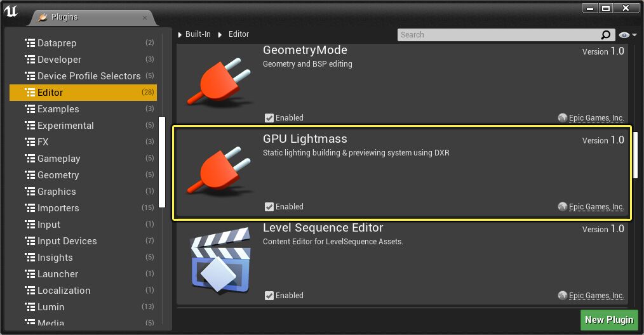This screenshot has height=335, width=644.
Task: Click the Importers category list icon
Action: pos(29,208)
